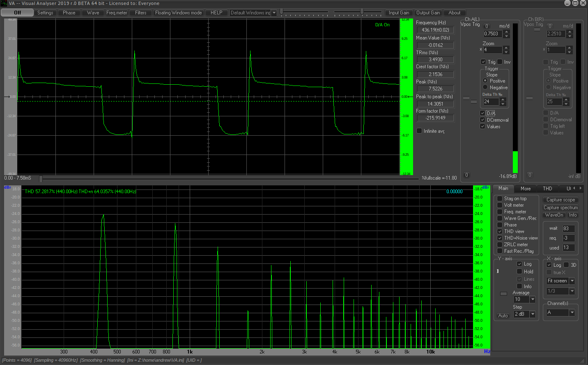Enable Stay on top option
Screen dimensions: 588x365
click(x=500, y=199)
